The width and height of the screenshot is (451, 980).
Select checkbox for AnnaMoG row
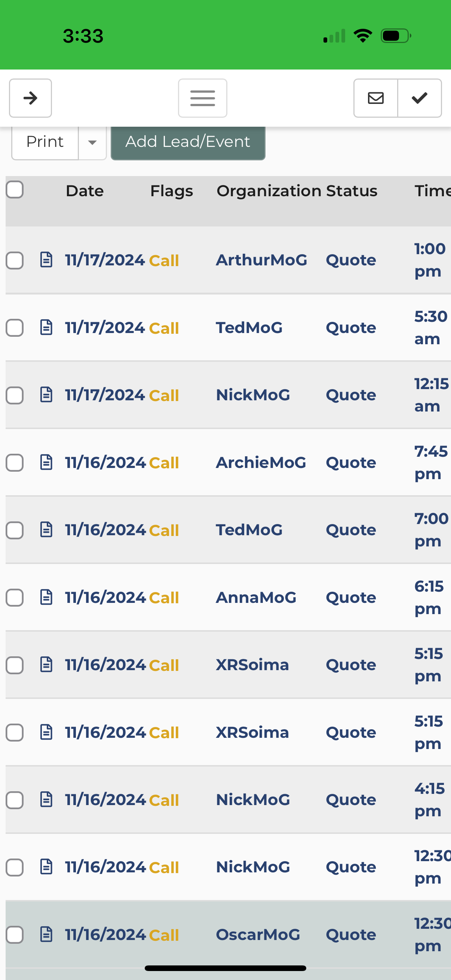15,598
